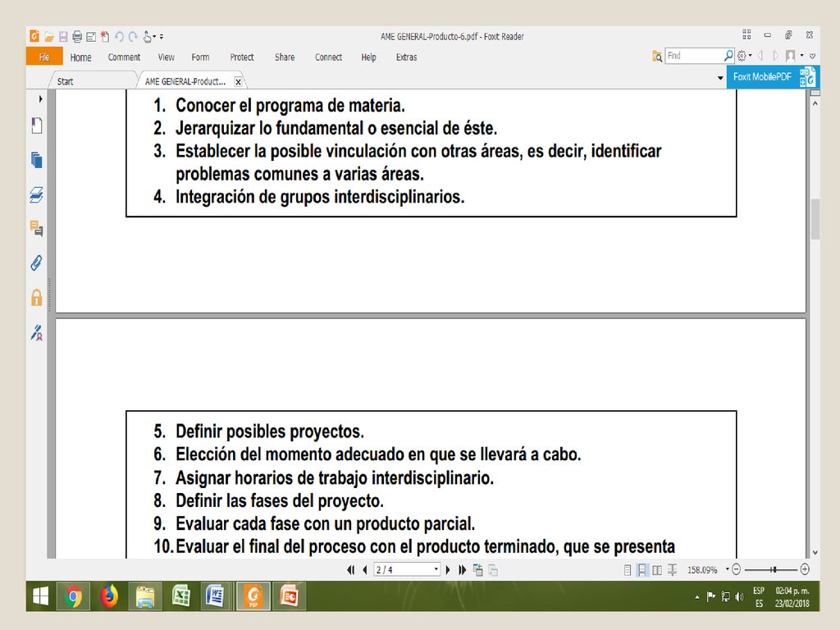The image size is (840, 630).
Task: Click the search settings gear icon
Action: (742, 55)
